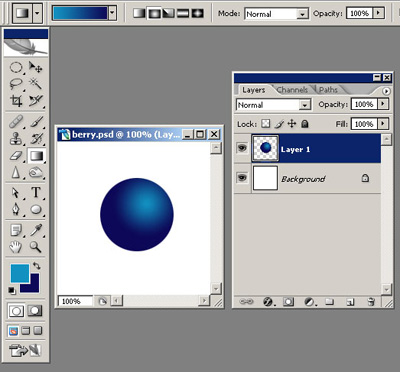The height and width of the screenshot is (372, 400).
Task: Hide Layer 1 using its eye icon
Action: [x=242, y=148]
